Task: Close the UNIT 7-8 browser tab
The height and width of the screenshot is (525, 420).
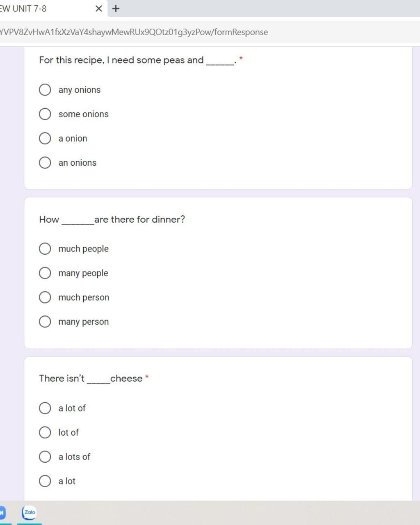Action: 98,9
